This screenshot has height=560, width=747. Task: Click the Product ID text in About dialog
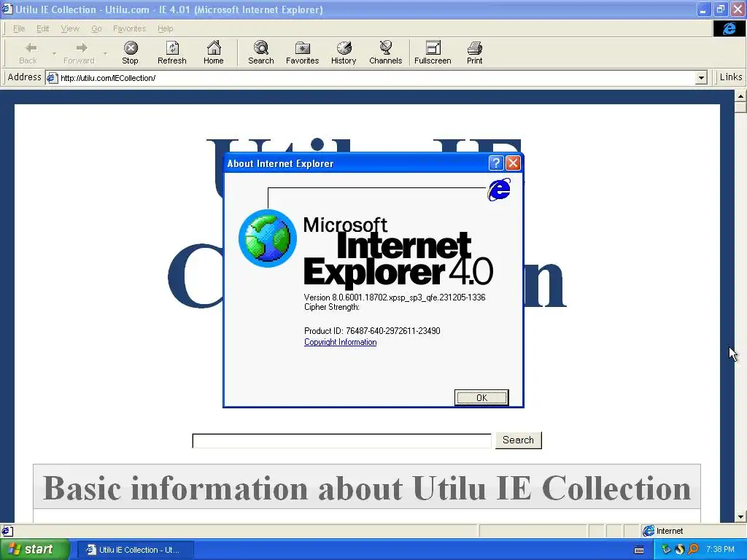(372, 331)
